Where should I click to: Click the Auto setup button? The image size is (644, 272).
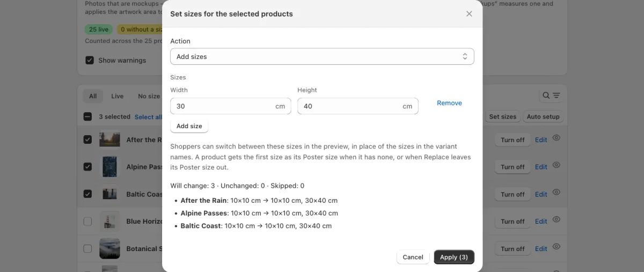tap(543, 116)
